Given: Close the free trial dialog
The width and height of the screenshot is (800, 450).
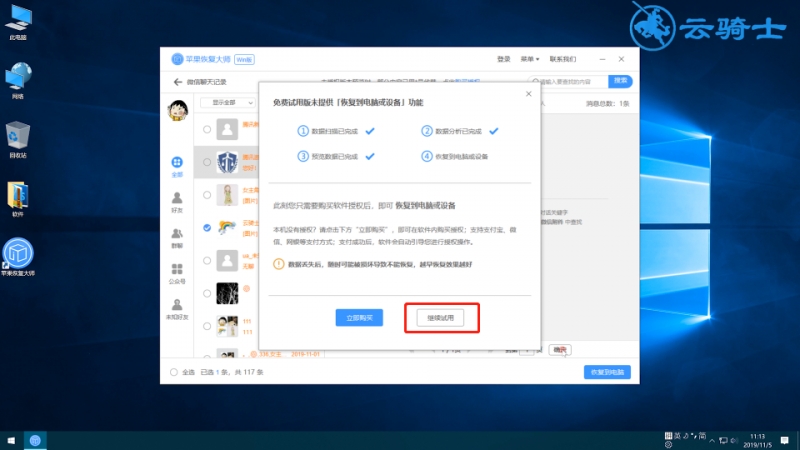Looking at the screenshot, I should tap(529, 94).
